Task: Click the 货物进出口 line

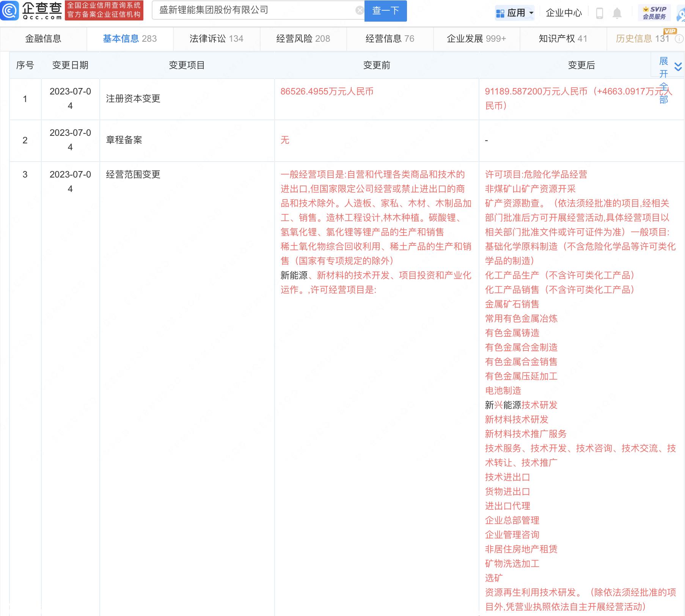Action: (x=507, y=492)
